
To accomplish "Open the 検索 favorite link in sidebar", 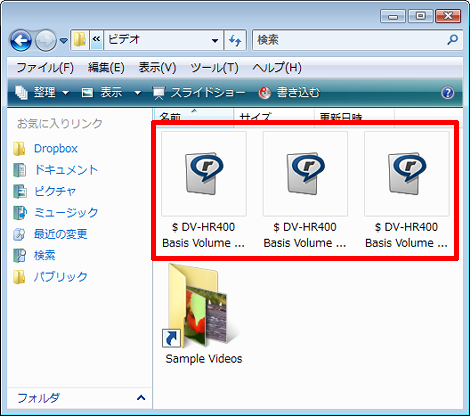I will [x=45, y=255].
